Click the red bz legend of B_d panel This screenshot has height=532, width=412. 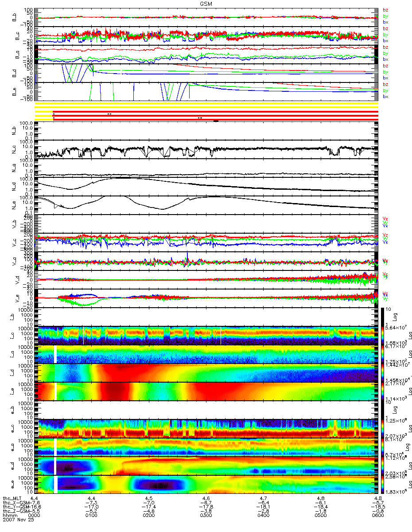coord(385,66)
